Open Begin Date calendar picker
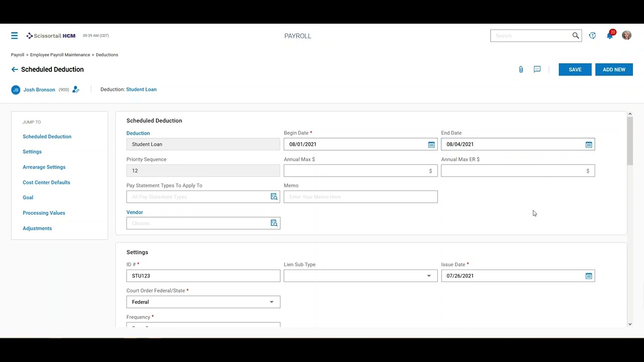644x362 pixels. click(x=431, y=144)
